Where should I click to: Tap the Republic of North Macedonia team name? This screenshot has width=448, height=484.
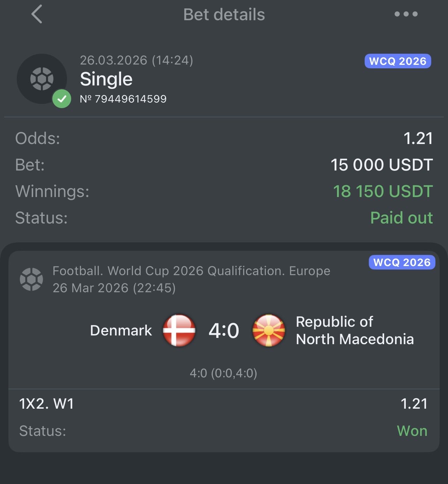click(354, 330)
